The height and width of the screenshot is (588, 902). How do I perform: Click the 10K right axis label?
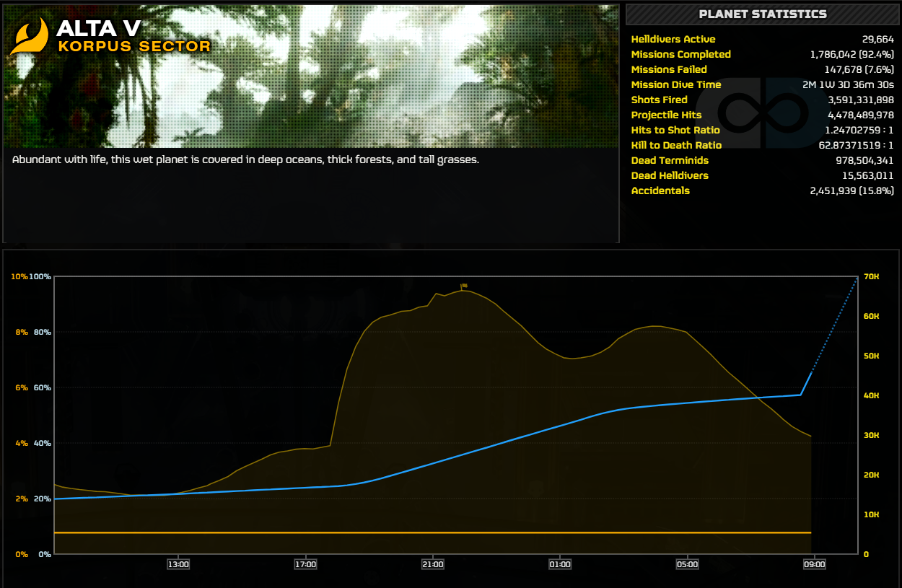(x=870, y=514)
